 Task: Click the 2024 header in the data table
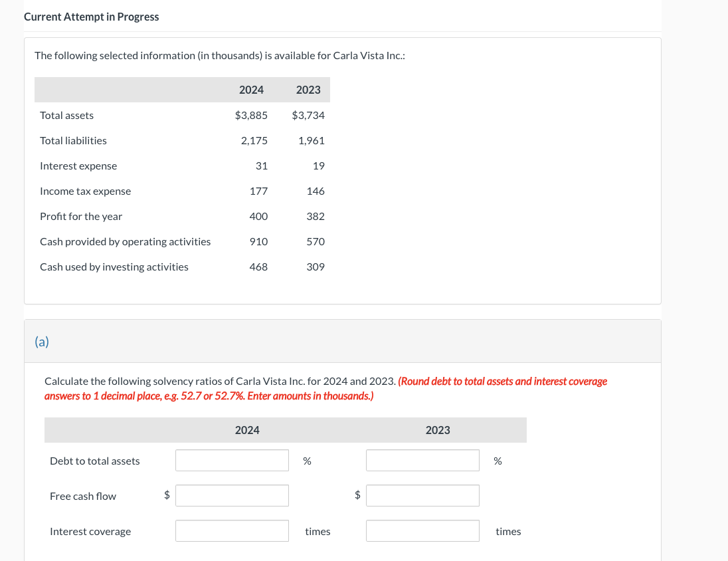point(251,90)
